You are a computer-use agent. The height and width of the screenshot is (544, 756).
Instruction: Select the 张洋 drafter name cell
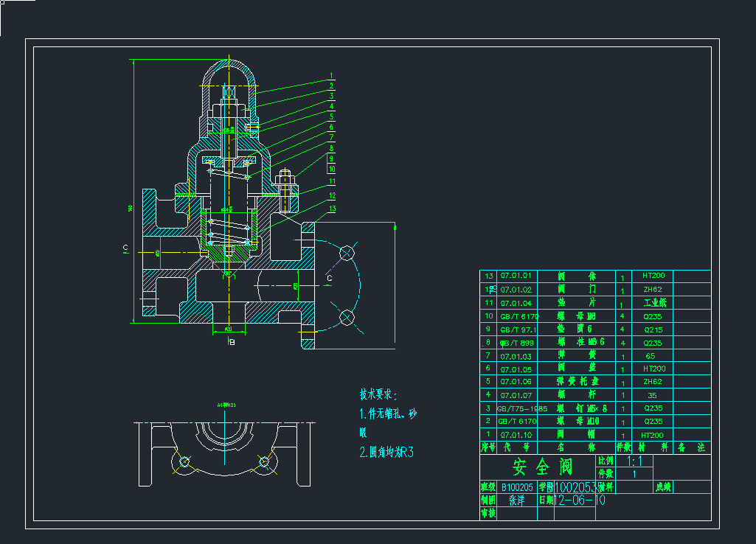coord(516,500)
